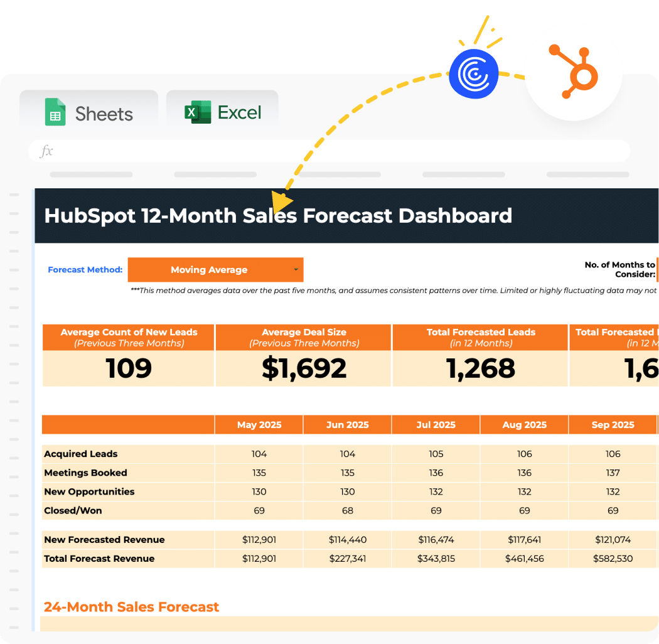This screenshot has width=659, height=644.
Task: Click the $227,341 total revenue cell
Action: click(348, 559)
